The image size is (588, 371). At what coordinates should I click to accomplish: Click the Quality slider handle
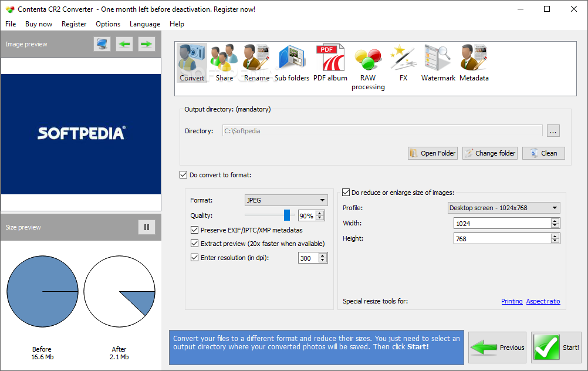(287, 215)
